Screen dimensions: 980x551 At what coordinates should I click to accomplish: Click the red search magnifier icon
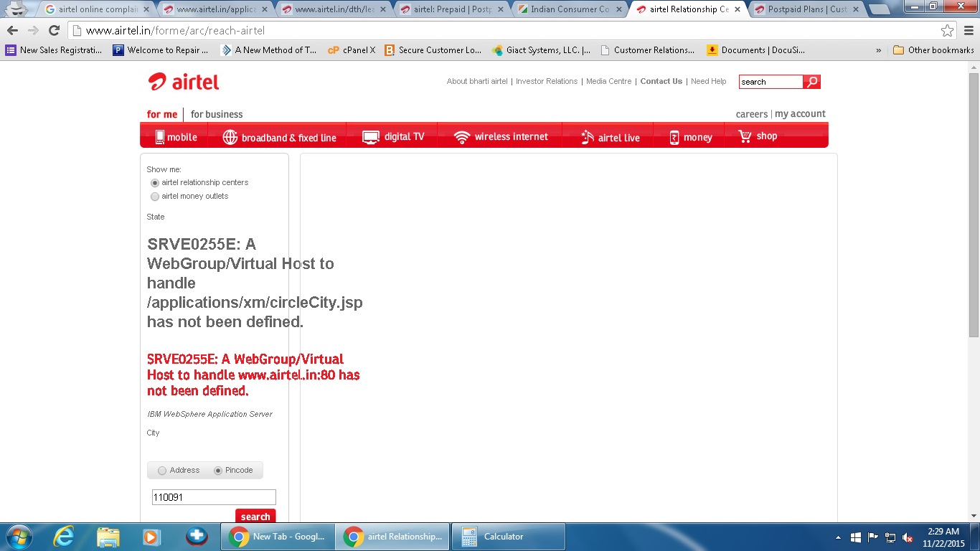(811, 82)
